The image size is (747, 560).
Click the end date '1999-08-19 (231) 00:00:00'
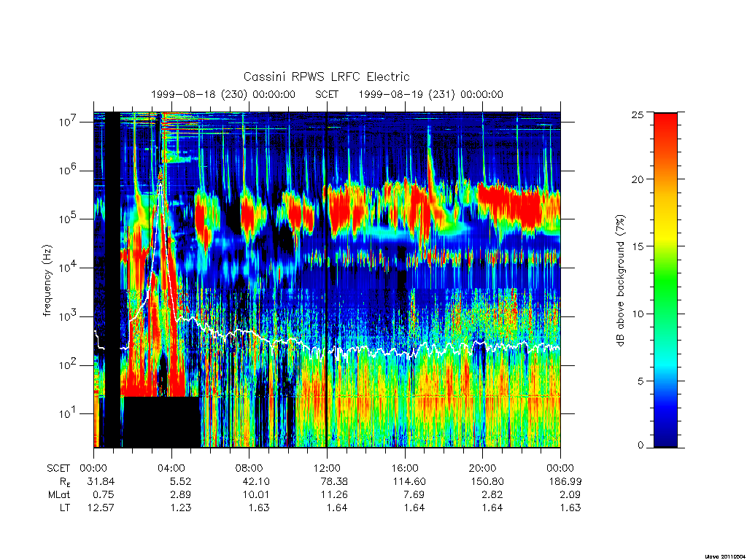pos(430,94)
